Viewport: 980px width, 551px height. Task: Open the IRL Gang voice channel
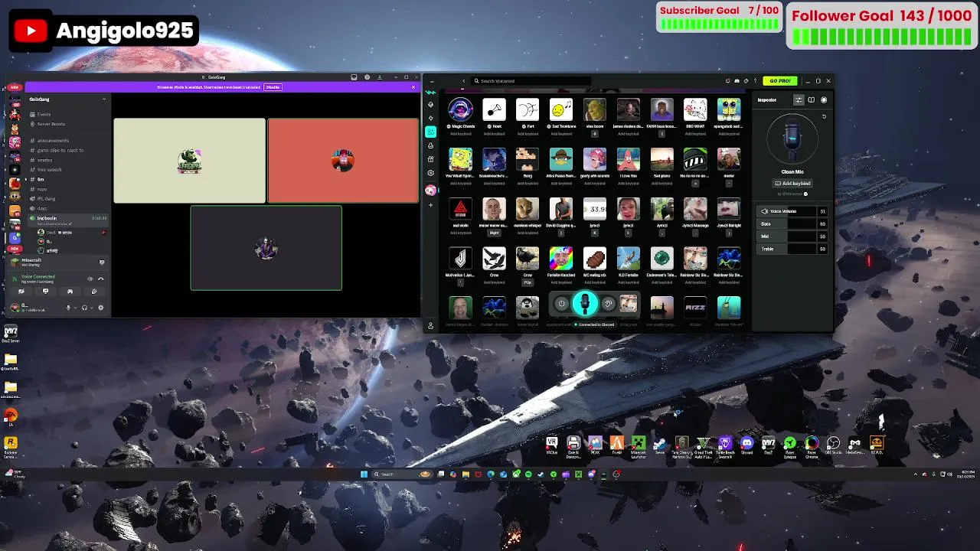[46, 198]
